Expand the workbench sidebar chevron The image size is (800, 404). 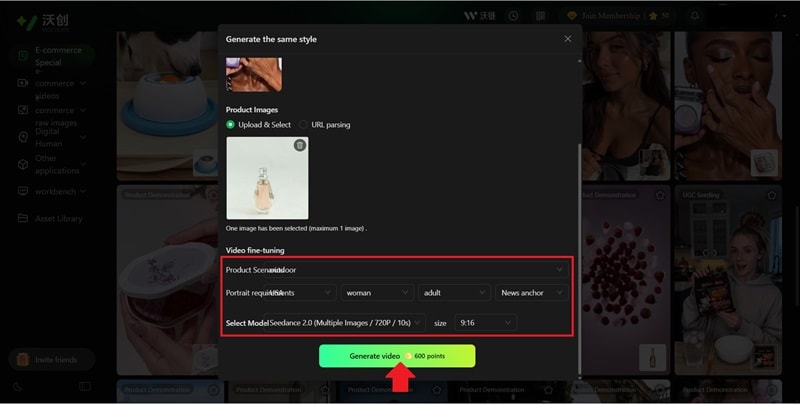[x=83, y=191]
